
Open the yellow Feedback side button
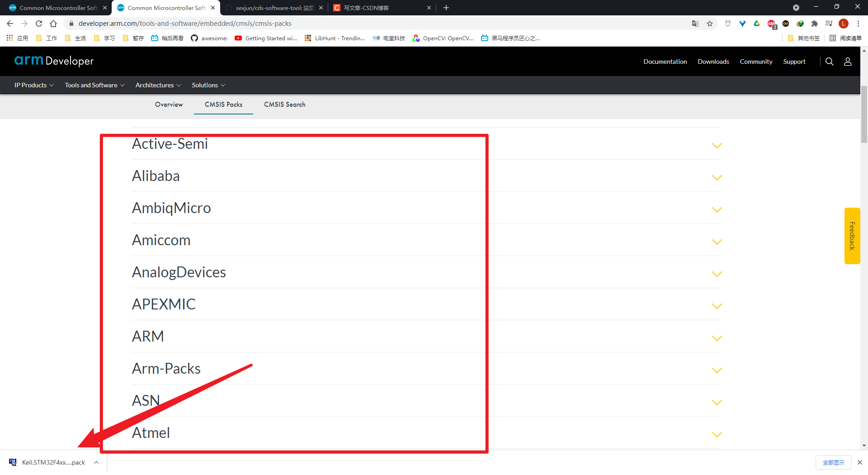click(x=852, y=236)
